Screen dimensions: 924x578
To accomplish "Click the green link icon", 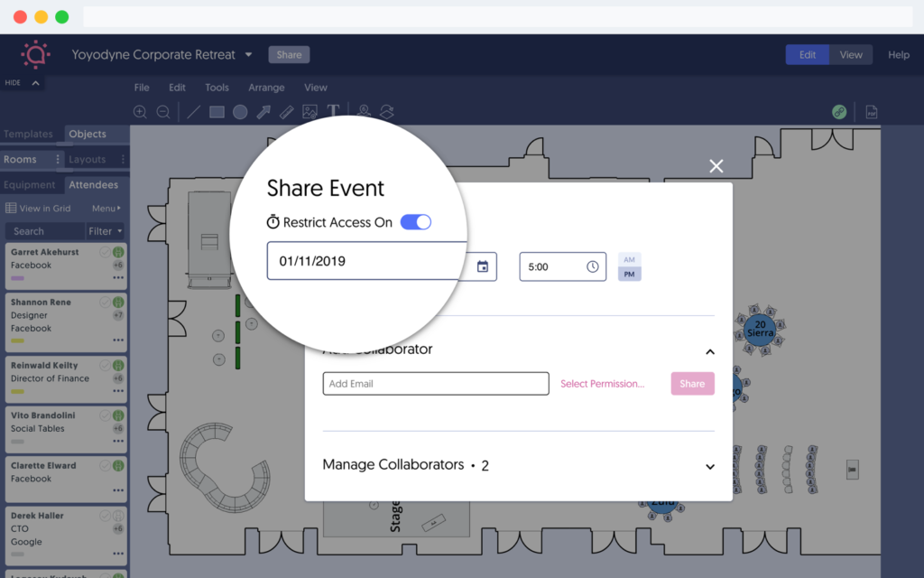I will click(x=839, y=112).
